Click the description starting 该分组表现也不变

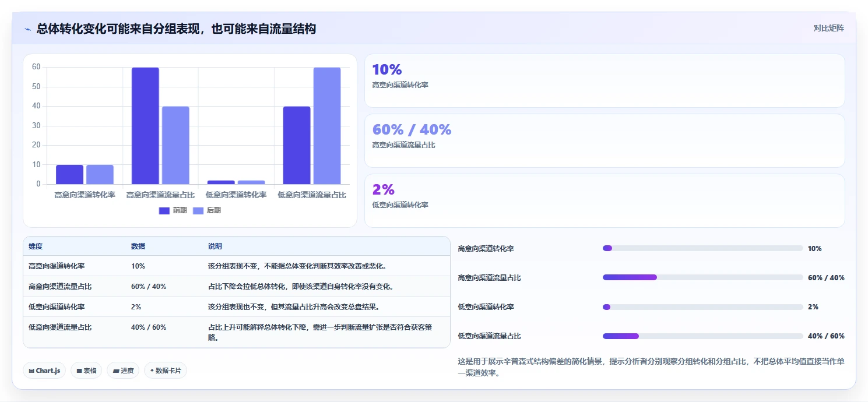[x=294, y=306]
